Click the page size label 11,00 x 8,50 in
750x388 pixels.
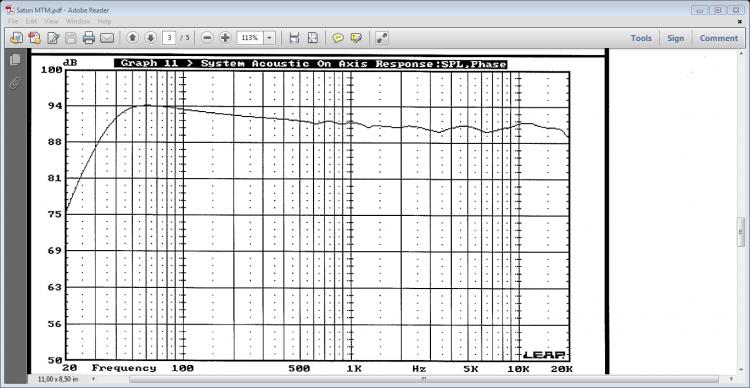(x=57, y=379)
